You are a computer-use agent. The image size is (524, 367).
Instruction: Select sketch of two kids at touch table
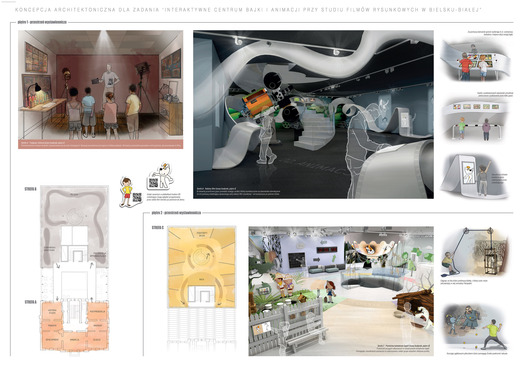point(475,60)
